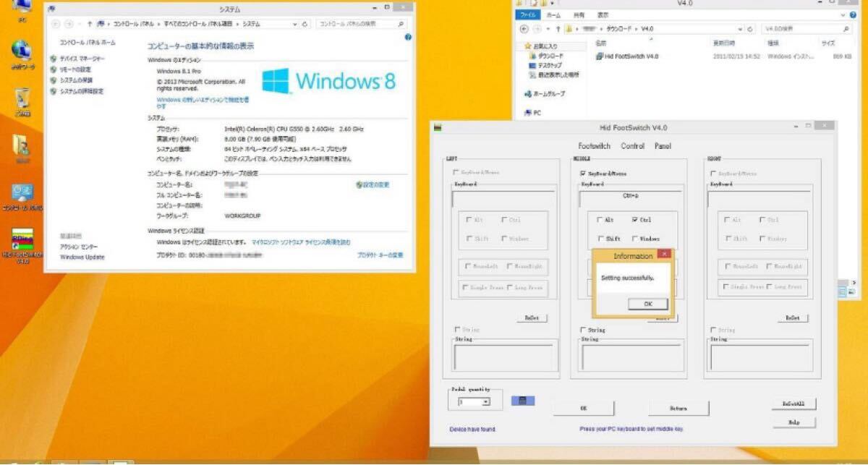Click the Control Panel search box
The height and width of the screenshot is (465, 868).
pos(362,24)
